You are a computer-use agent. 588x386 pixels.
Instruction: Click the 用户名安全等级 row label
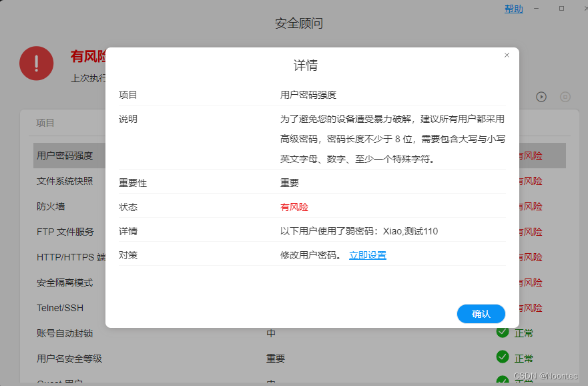point(69,359)
